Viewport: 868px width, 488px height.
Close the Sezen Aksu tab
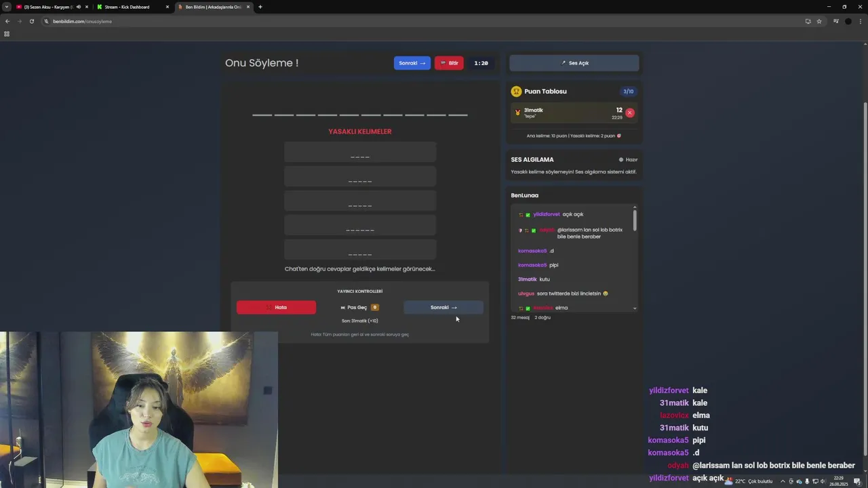pos(87,7)
